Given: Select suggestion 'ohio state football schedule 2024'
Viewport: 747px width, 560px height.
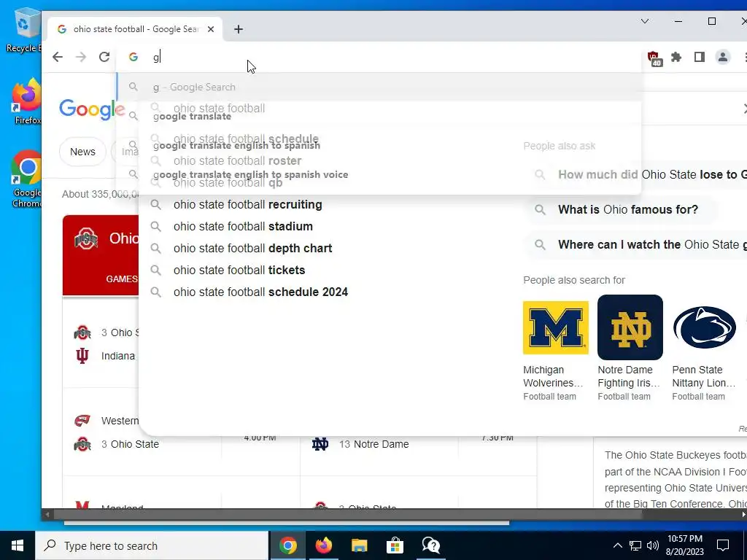Looking at the screenshot, I should (x=260, y=292).
